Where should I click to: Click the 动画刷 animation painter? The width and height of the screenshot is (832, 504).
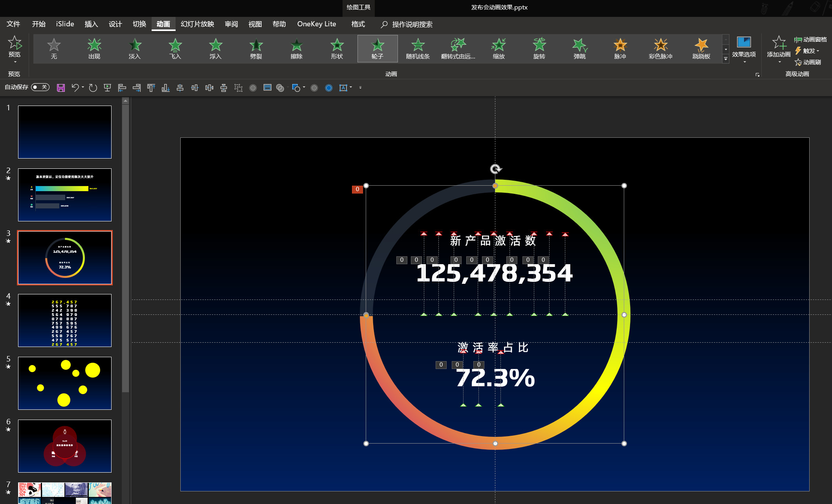pyautogui.click(x=808, y=62)
